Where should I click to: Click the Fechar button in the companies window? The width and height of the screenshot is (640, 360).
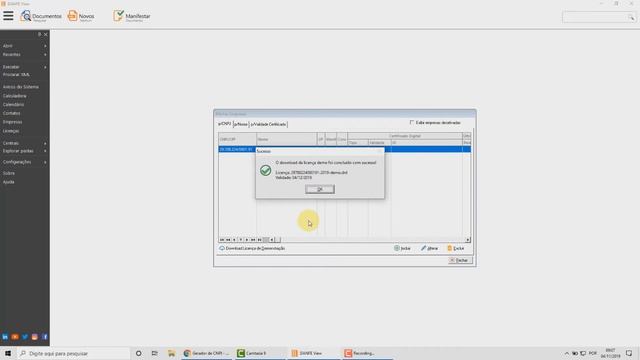coord(460,260)
